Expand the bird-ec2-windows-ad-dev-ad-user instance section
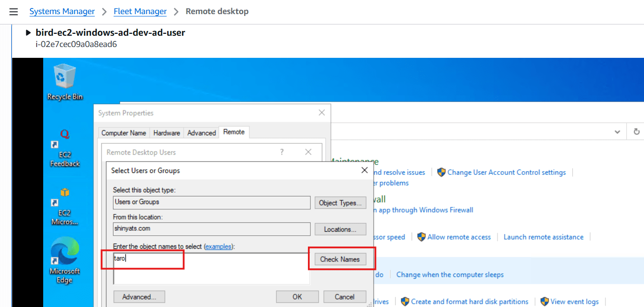644x307 pixels. click(x=29, y=33)
